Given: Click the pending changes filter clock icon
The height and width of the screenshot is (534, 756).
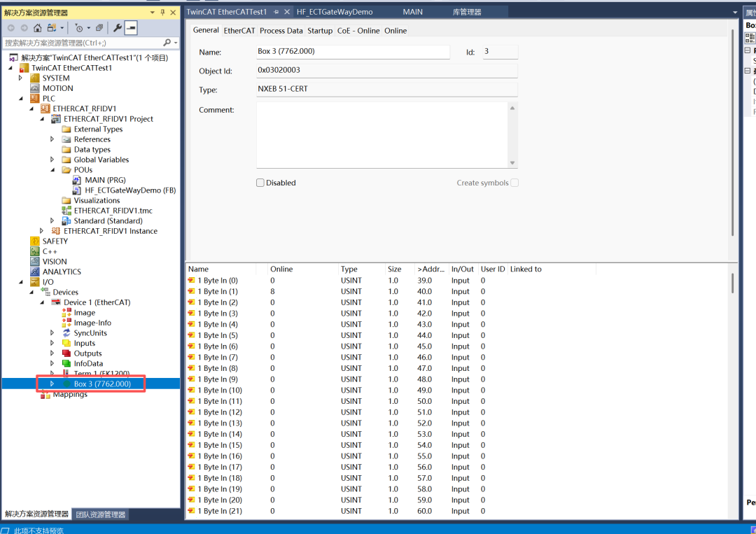Looking at the screenshot, I should pos(78,28).
